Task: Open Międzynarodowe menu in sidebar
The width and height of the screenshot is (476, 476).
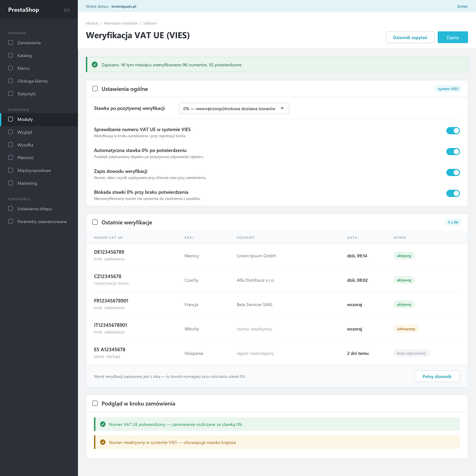Action: (39, 170)
